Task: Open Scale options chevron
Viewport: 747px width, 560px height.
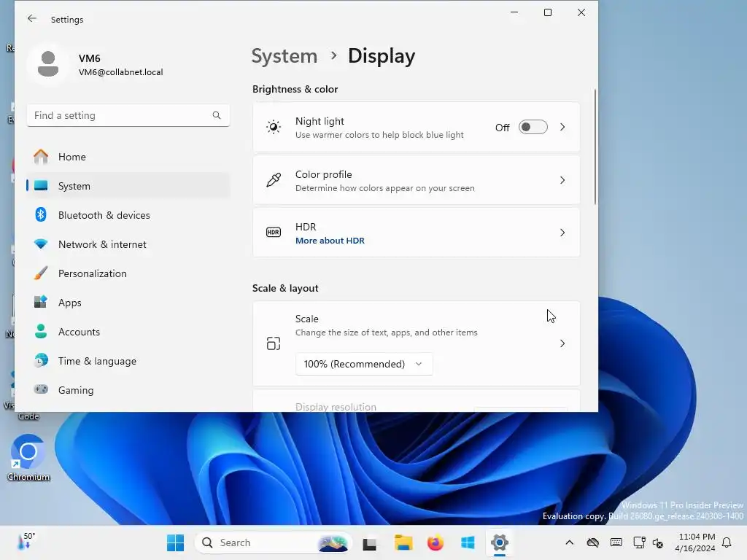Action: pos(562,343)
